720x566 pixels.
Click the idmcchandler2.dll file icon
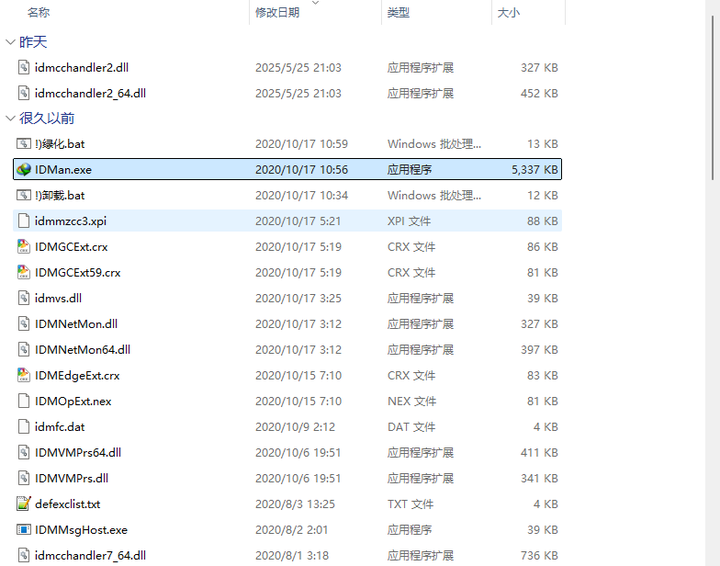(x=24, y=68)
